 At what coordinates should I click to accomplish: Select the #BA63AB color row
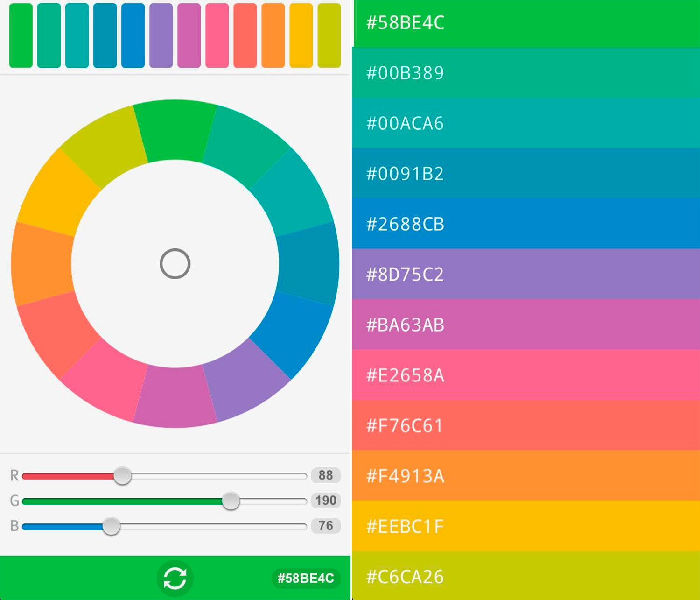pyautogui.click(x=525, y=325)
